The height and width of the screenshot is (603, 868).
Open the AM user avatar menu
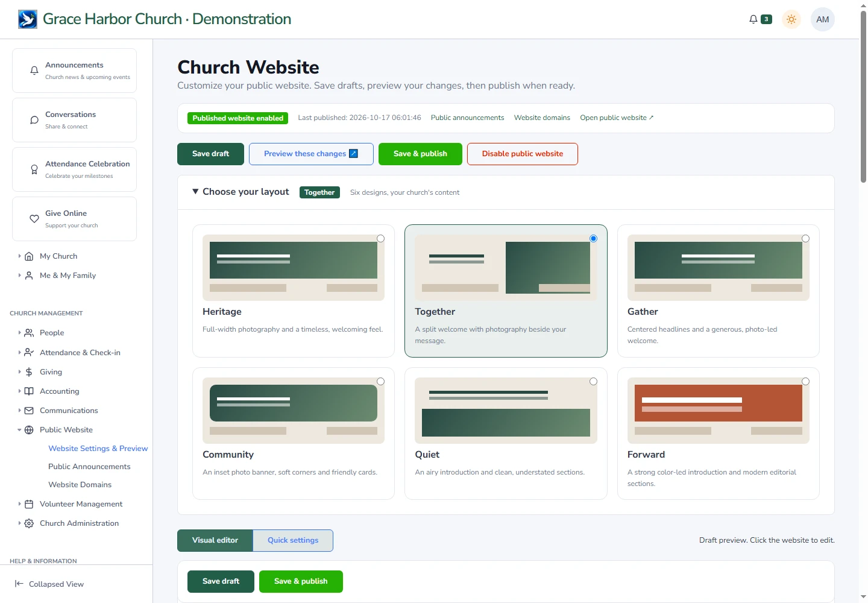(823, 19)
